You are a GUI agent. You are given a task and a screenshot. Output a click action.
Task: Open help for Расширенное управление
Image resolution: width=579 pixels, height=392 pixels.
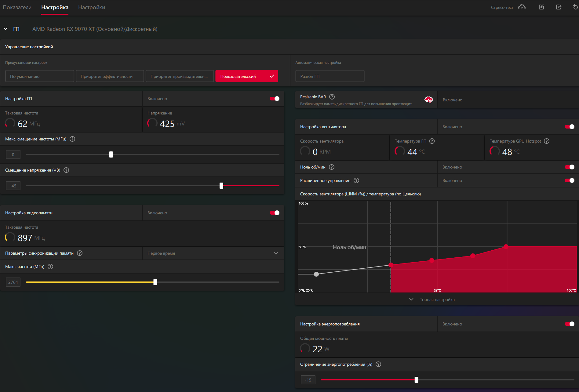pyautogui.click(x=356, y=180)
